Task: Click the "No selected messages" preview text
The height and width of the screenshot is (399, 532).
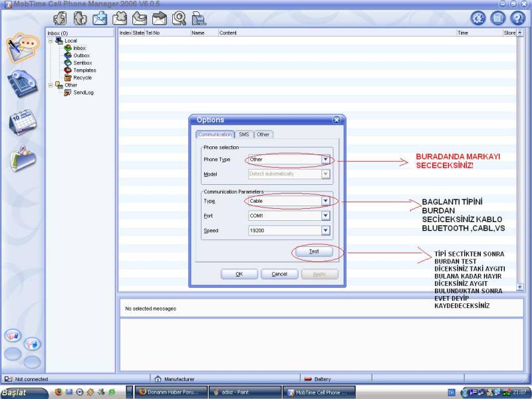Action: (x=151, y=309)
